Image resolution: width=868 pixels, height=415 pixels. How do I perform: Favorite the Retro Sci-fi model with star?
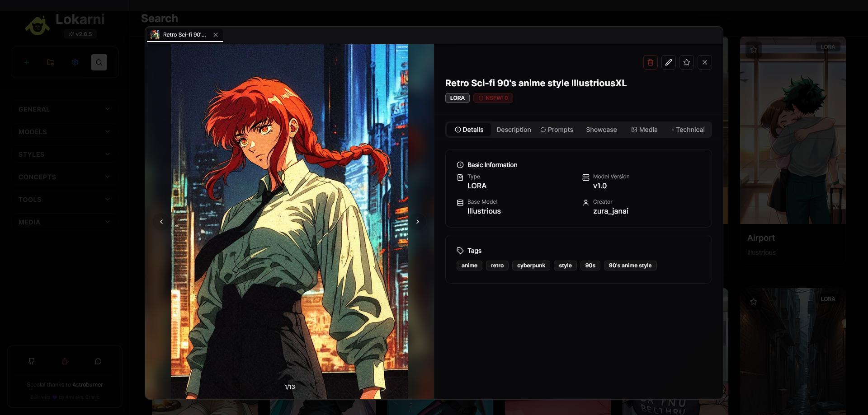(687, 62)
